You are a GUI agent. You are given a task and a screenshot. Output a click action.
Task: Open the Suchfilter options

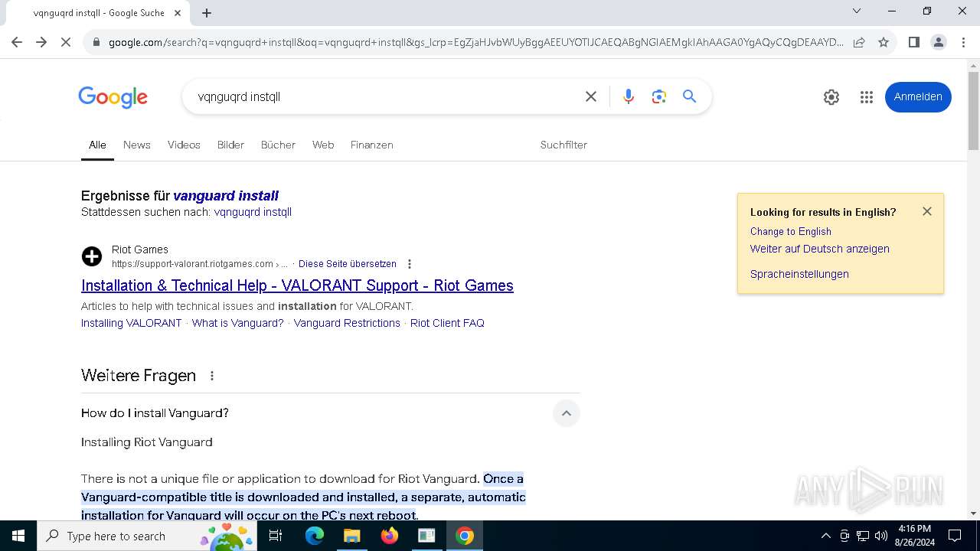click(563, 145)
